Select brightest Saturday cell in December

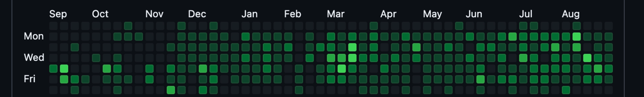pyautogui.click(x=203, y=90)
